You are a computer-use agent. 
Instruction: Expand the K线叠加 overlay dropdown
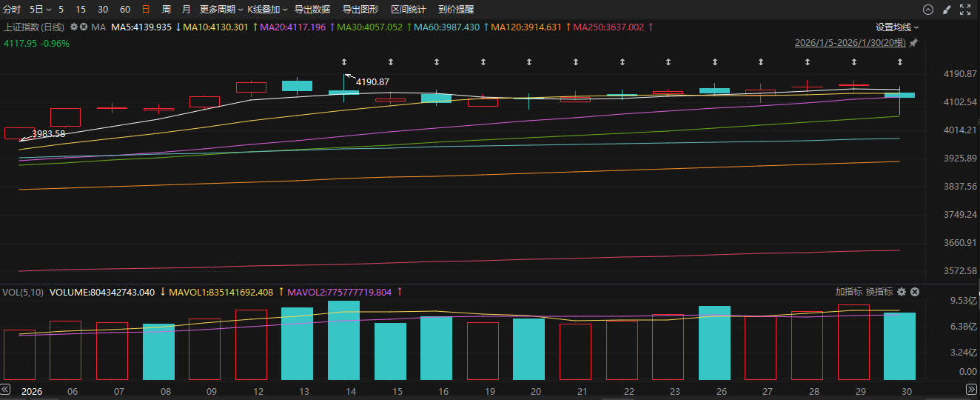click(267, 10)
